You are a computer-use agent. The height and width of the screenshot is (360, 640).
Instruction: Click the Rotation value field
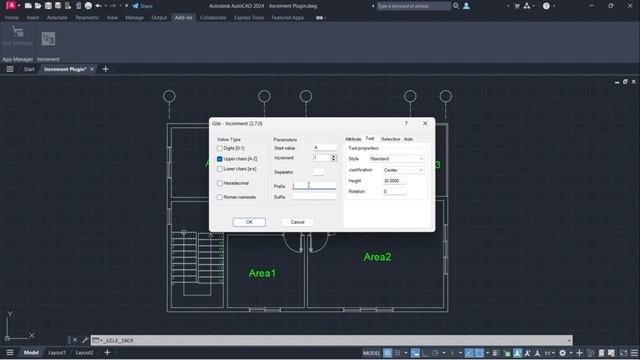394,191
